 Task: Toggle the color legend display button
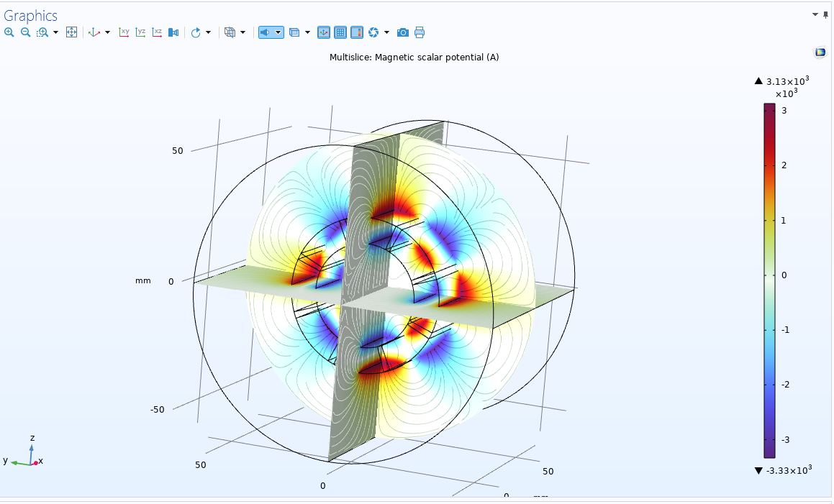(x=357, y=32)
